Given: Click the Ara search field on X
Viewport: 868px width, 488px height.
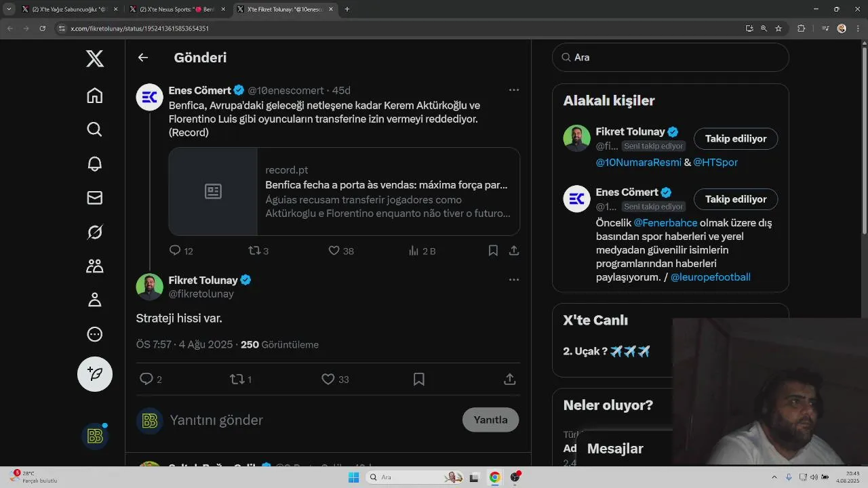Looking at the screenshot, I should pos(671,58).
